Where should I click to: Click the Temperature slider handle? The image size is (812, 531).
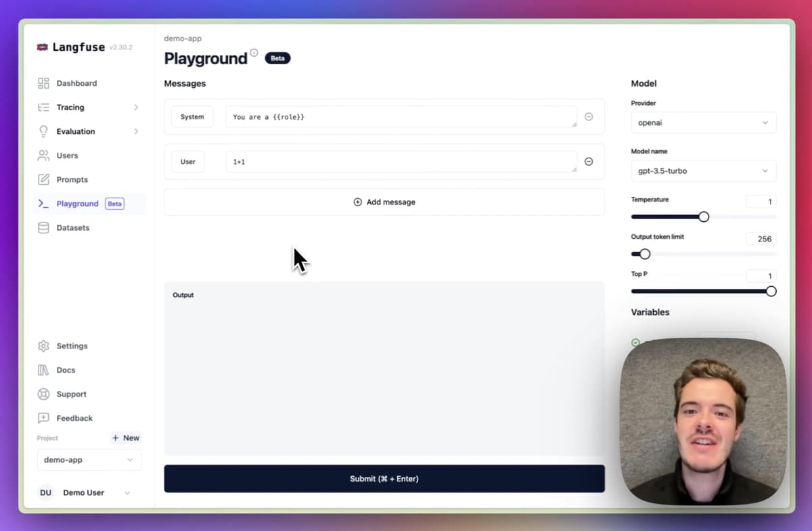[x=704, y=216]
